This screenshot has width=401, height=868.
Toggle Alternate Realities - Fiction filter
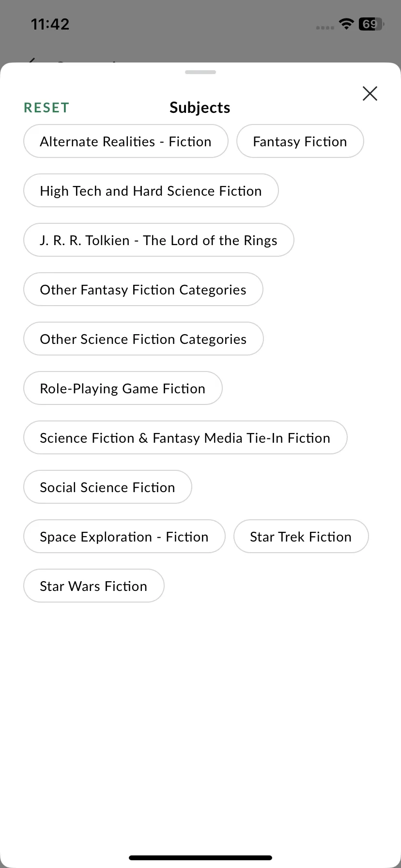coord(126,141)
